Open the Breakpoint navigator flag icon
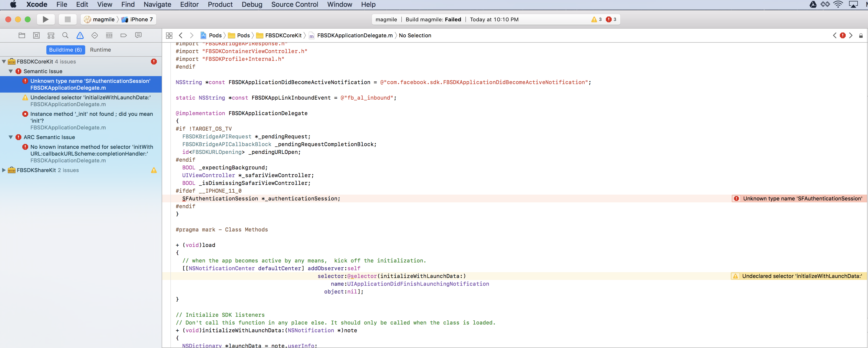Screen dimensions: 868x348 click(x=124, y=35)
